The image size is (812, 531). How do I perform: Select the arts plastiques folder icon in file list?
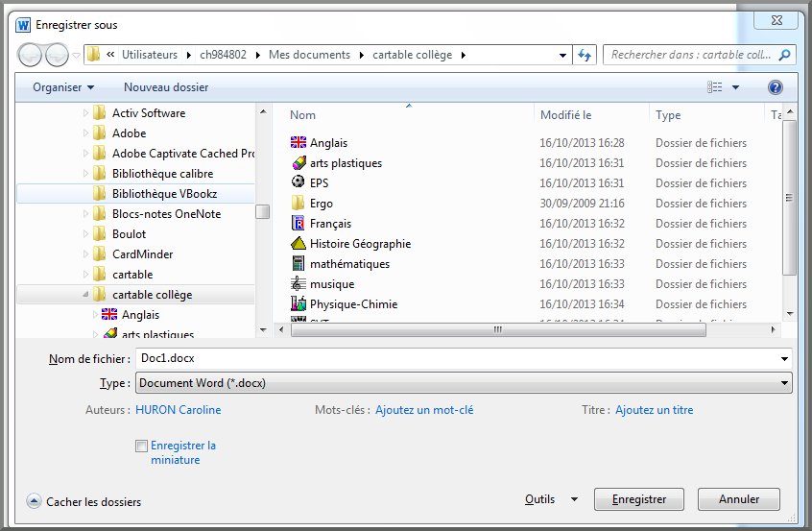[x=299, y=163]
